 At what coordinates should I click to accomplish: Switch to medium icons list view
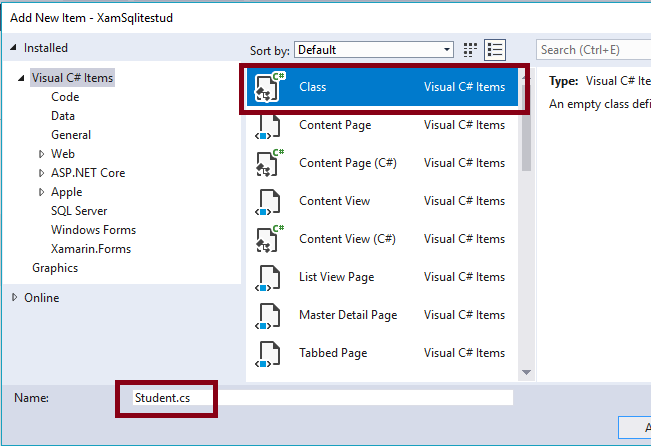coord(495,50)
